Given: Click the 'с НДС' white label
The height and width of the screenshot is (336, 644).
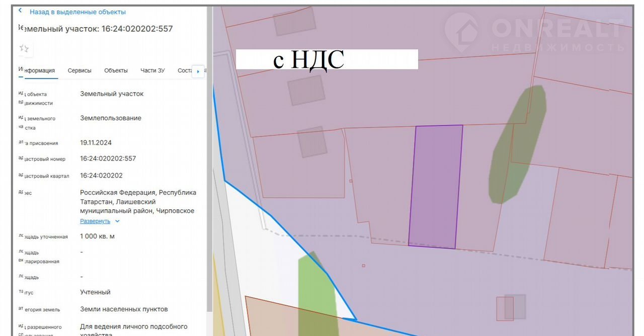Looking at the screenshot, I should click(x=327, y=59).
